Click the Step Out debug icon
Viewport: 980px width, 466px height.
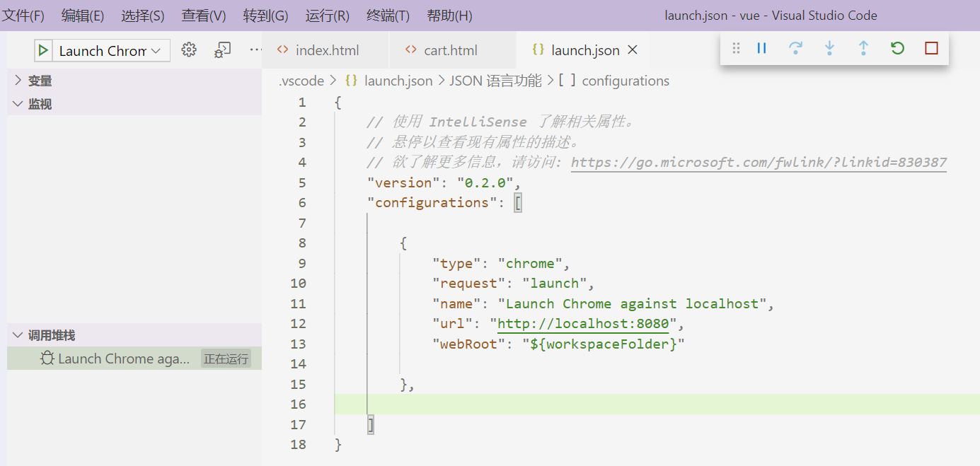click(x=863, y=48)
